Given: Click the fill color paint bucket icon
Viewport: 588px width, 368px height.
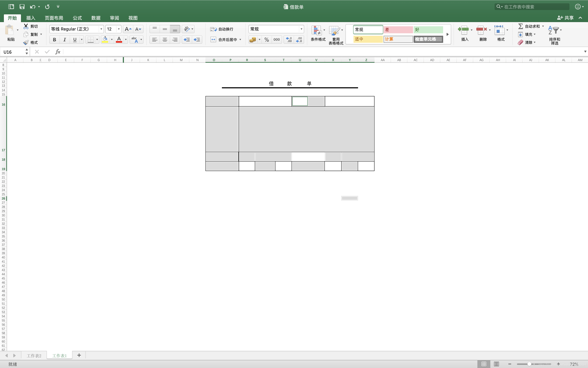Looking at the screenshot, I should (x=105, y=39).
